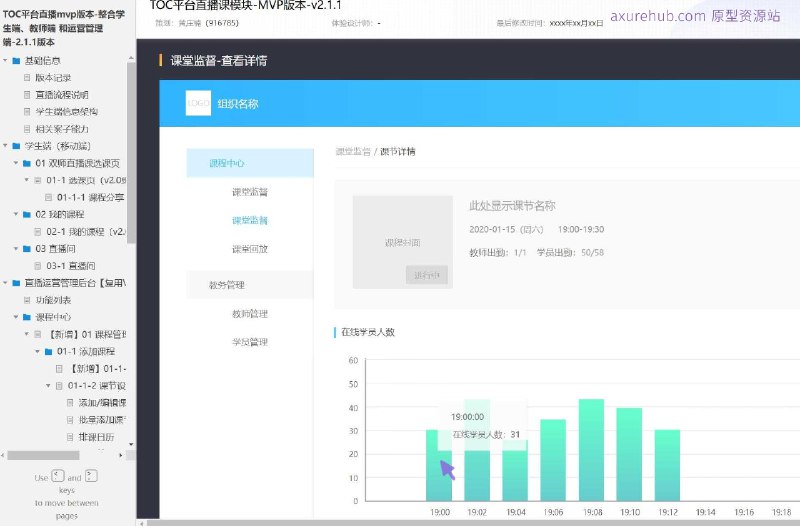
Task: Open 【新增】01-1- page in tree
Action: coord(97,368)
